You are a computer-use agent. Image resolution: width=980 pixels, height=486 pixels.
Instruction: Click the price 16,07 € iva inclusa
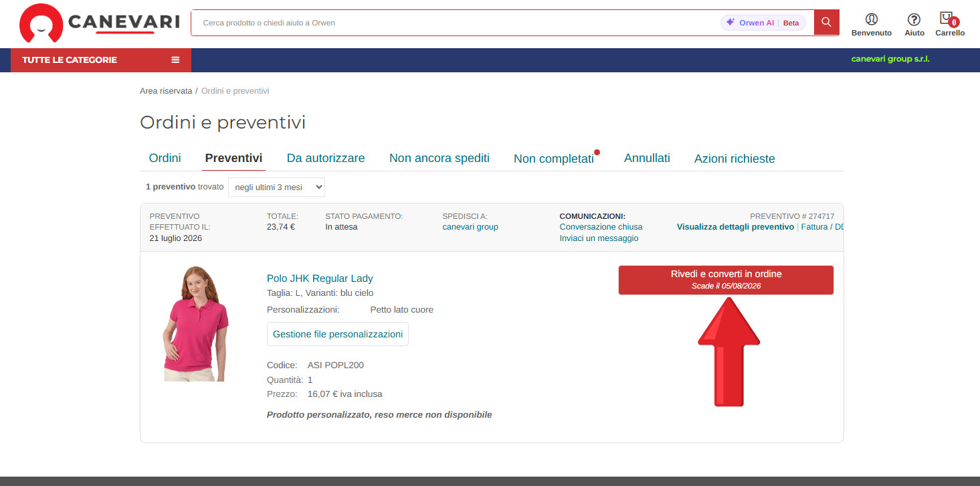coord(345,394)
